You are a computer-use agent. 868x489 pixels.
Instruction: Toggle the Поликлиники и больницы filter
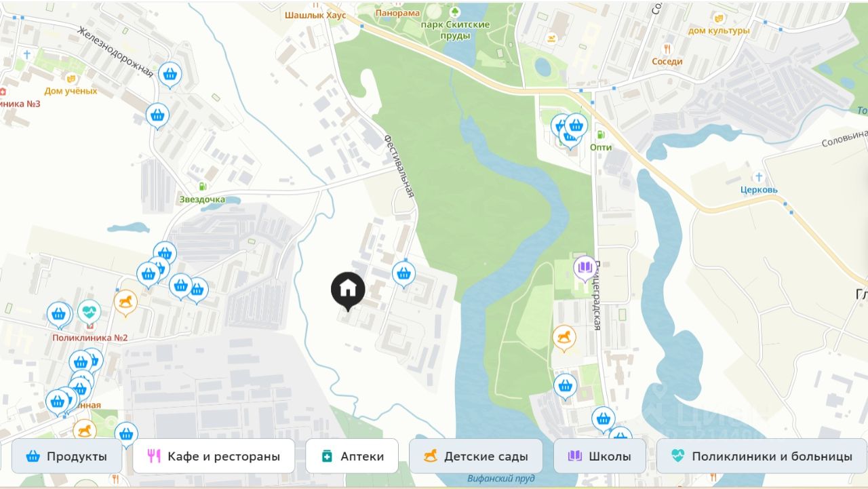762,456
